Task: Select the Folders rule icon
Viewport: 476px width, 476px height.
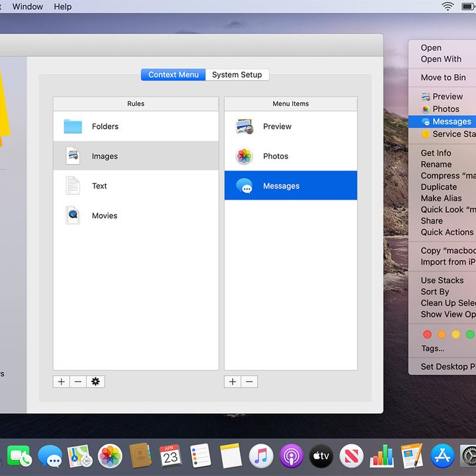Action: (x=73, y=126)
